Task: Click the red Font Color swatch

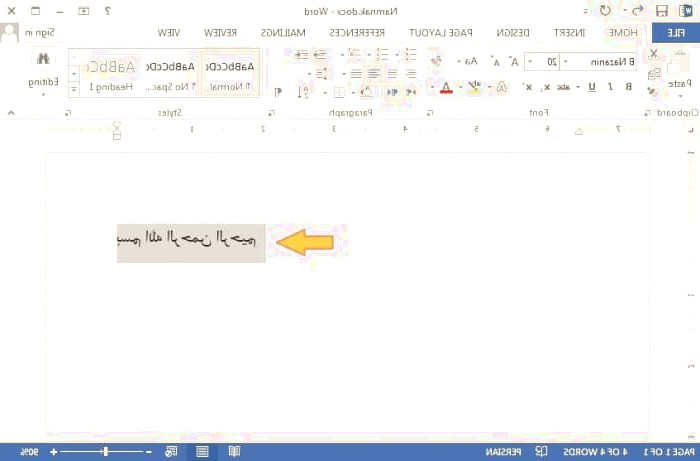Action: [x=445, y=87]
